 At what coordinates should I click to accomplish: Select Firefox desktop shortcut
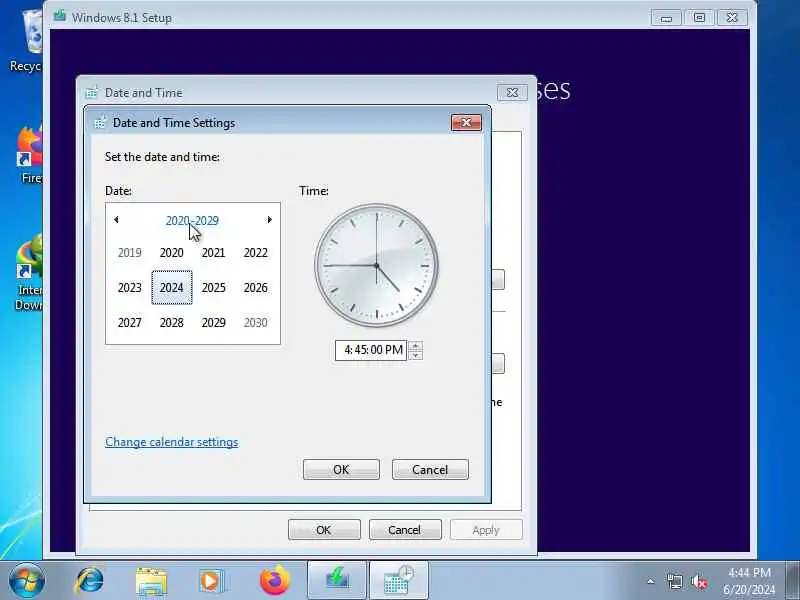[30, 153]
